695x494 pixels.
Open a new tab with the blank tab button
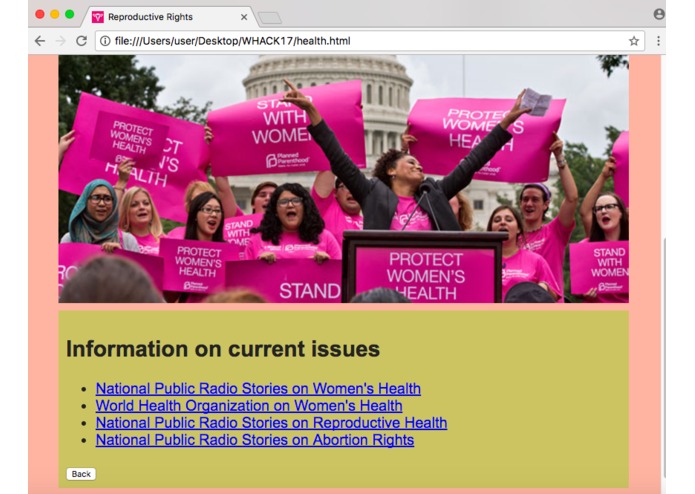(x=270, y=18)
